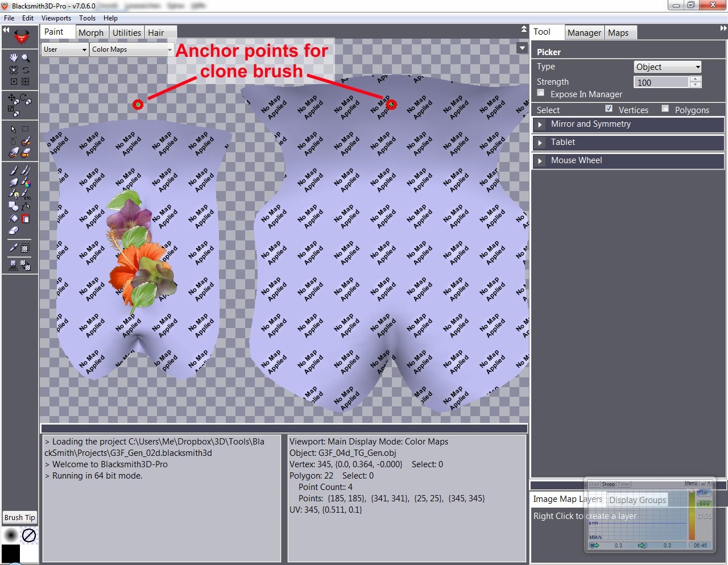The width and height of the screenshot is (728, 565).
Task: Select the ETC brush tool
Action: point(26,194)
